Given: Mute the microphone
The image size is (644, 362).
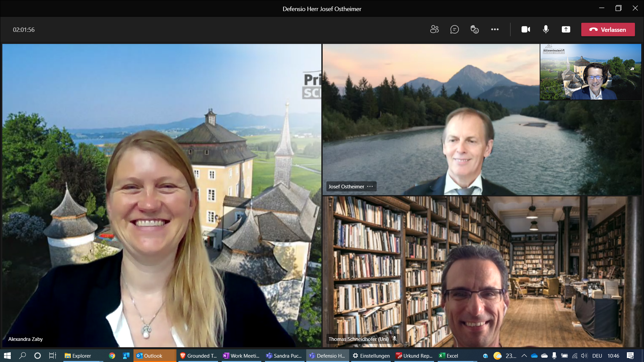Looking at the screenshot, I should click(x=546, y=29).
